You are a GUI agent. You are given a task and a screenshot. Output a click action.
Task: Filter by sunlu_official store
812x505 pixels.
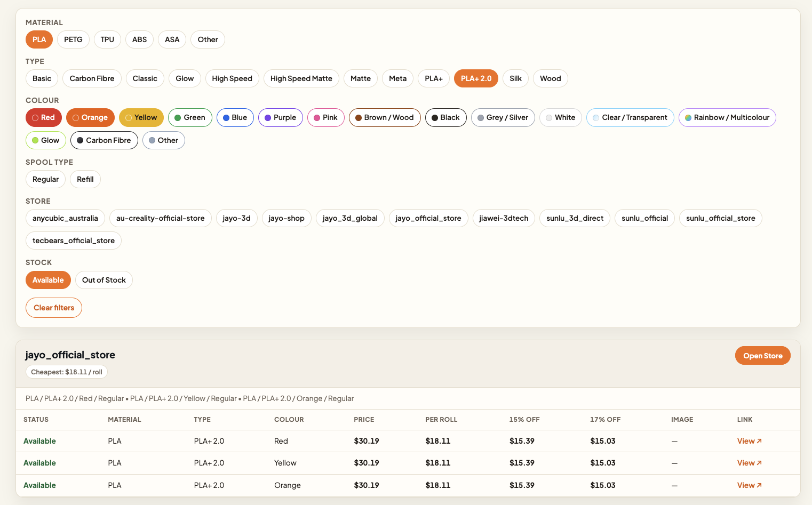tap(644, 218)
